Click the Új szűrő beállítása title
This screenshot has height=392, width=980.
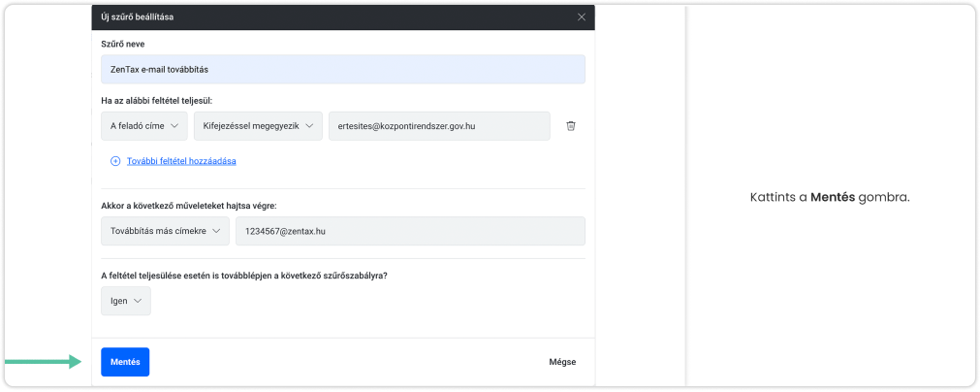[x=138, y=17]
